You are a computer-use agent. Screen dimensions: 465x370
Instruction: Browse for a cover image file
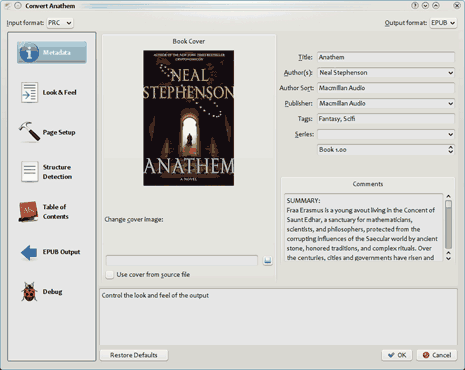tap(267, 260)
